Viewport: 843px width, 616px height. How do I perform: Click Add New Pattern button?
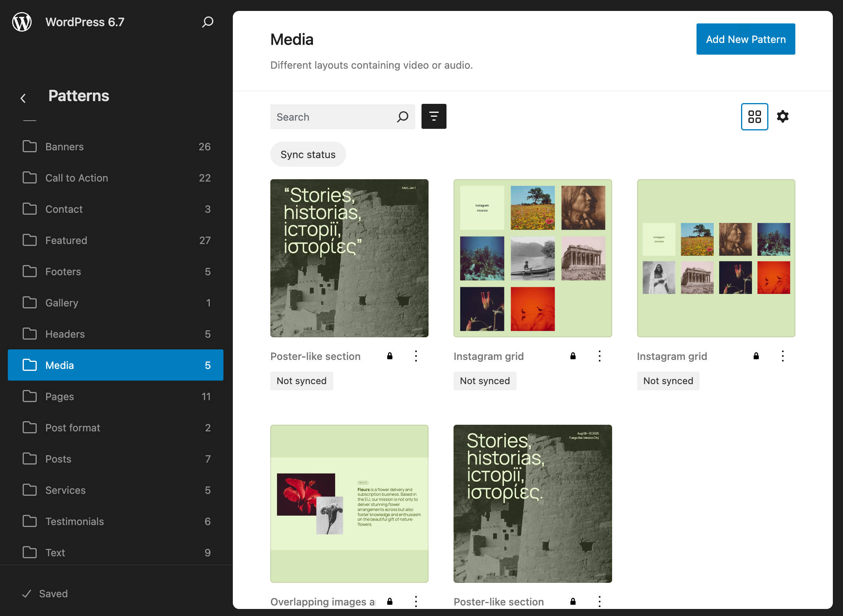tap(745, 39)
